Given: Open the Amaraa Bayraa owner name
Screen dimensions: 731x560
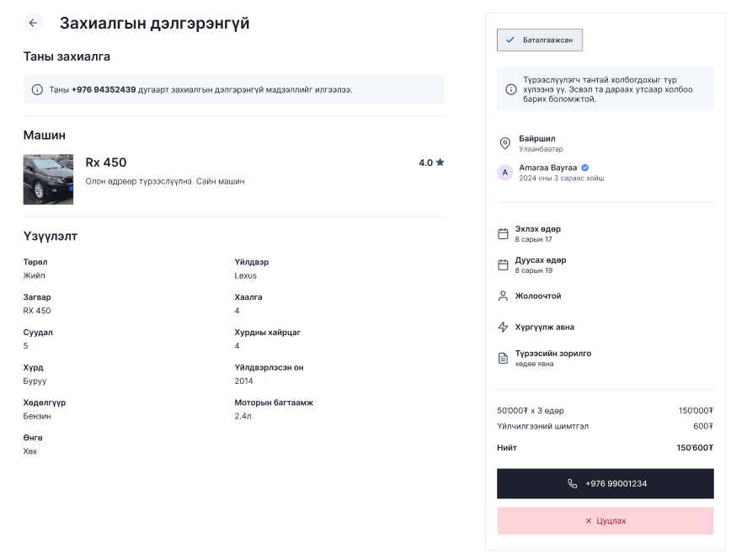Looking at the screenshot, I should 547,168.
